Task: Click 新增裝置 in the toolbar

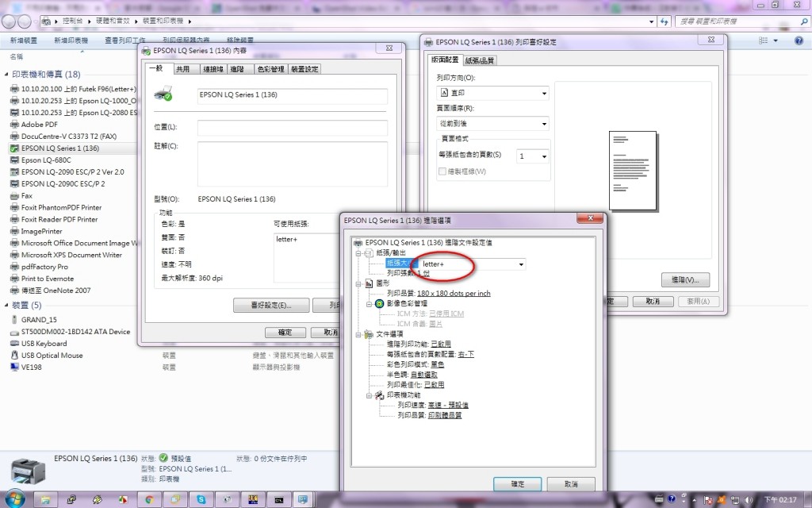Action: pyautogui.click(x=24, y=40)
